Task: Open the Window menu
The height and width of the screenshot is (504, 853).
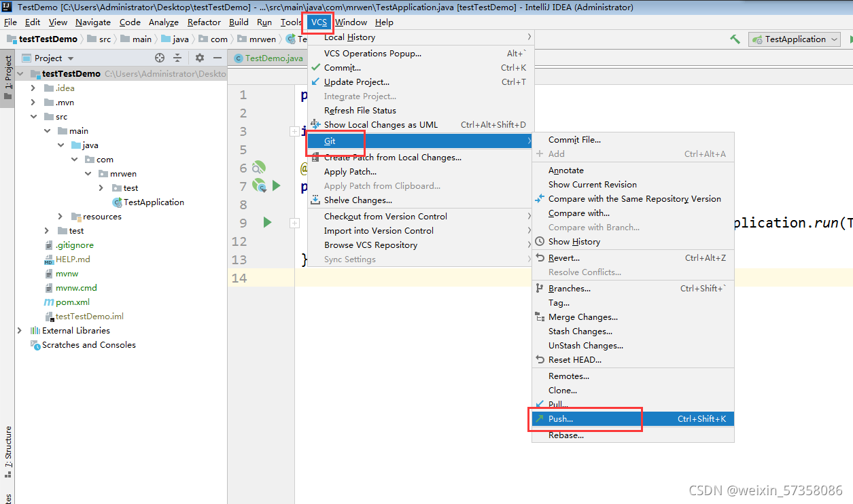Action: click(351, 22)
